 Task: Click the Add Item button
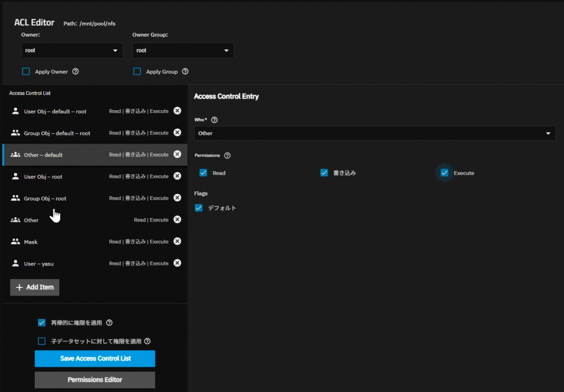click(35, 287)
